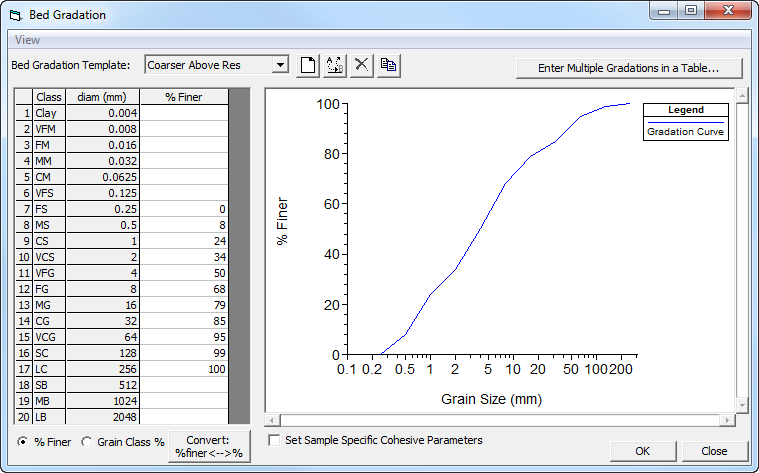Screen dimensions: 759x473
Task: Select the % Finer value 85 for CG
Action: [184, 320]
